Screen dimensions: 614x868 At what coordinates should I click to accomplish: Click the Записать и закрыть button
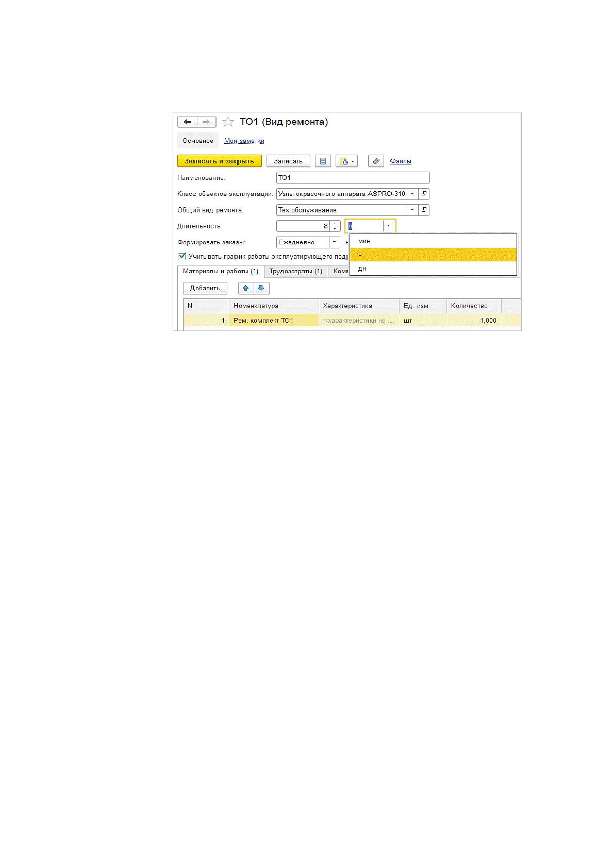(220, 161)
